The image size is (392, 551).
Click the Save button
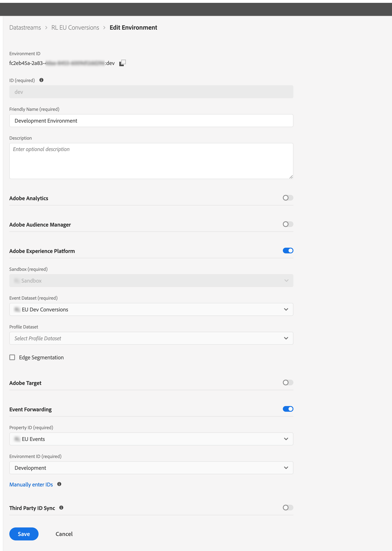(24, 534)
